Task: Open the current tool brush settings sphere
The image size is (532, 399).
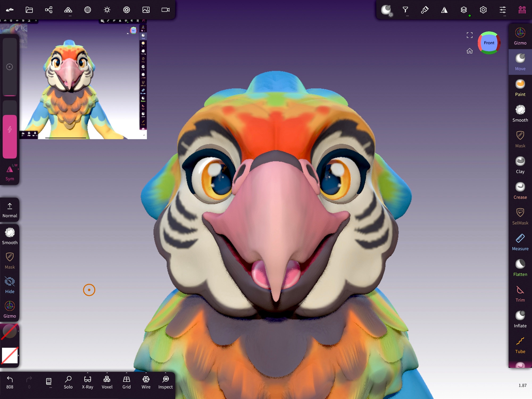Action: coord(386,10)
